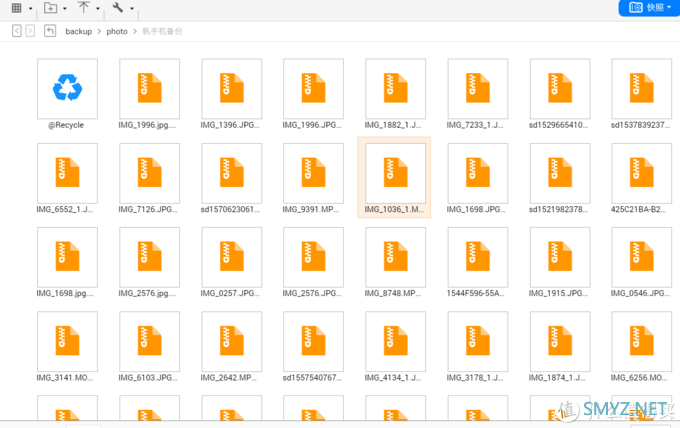Expand the new folder dropdown arrow

[65, 8]
